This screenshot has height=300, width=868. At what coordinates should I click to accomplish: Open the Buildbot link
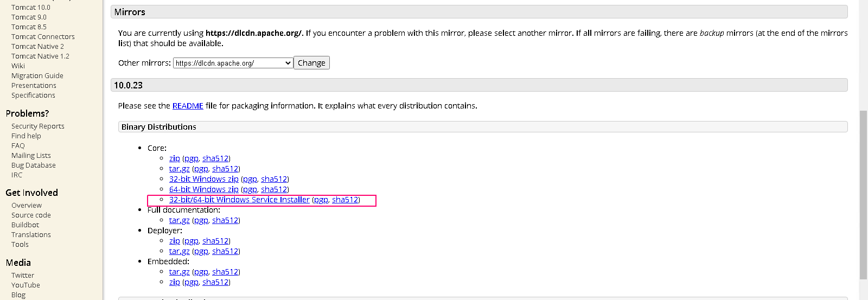pos(25,225)
